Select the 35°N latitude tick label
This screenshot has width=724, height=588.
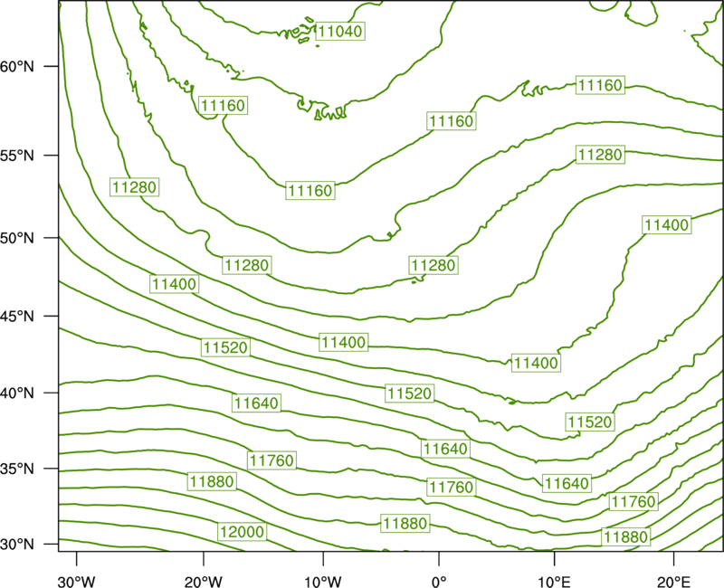tap(17, 469)
